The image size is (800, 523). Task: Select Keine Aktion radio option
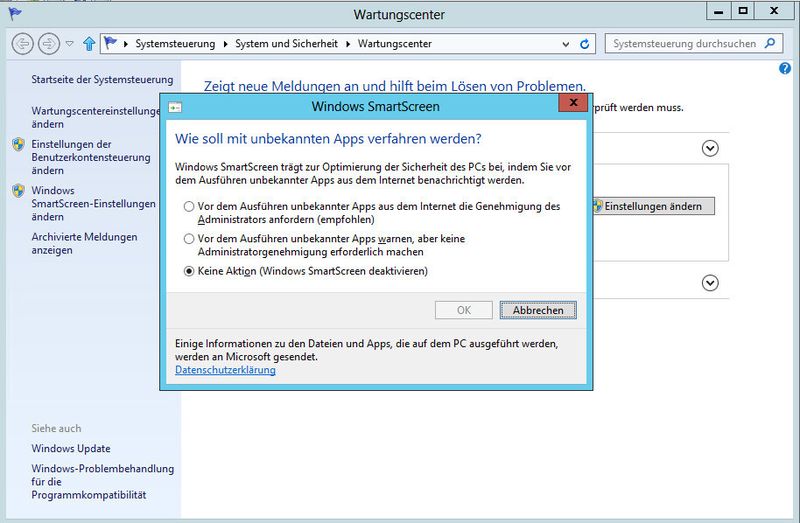pyautogui.click(x=189, y=271)
